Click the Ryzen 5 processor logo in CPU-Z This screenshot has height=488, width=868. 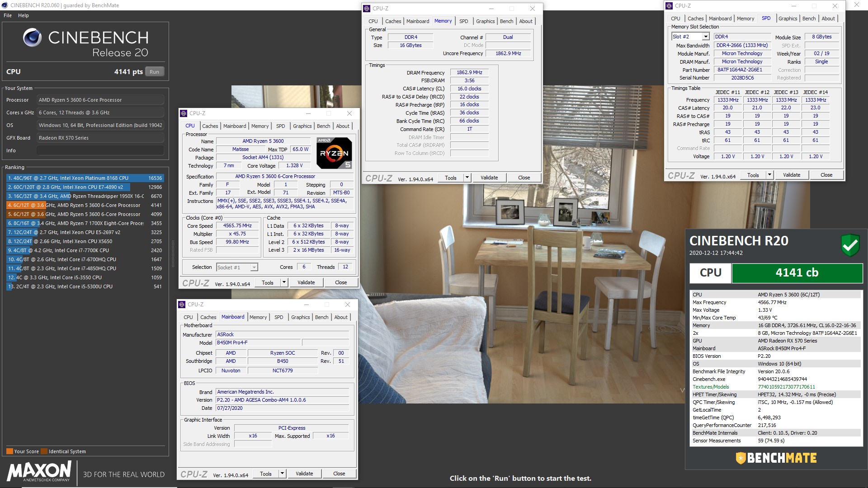[x=334, y=153]
